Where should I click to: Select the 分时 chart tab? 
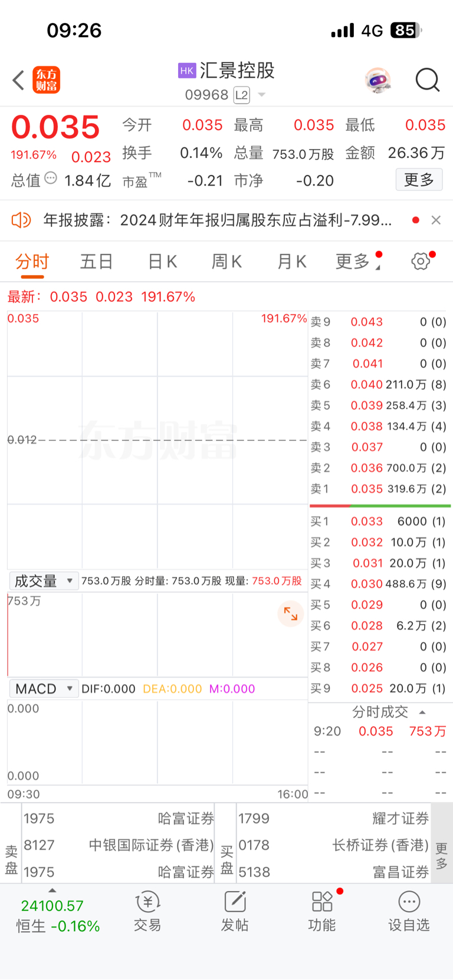pos(32,261)
